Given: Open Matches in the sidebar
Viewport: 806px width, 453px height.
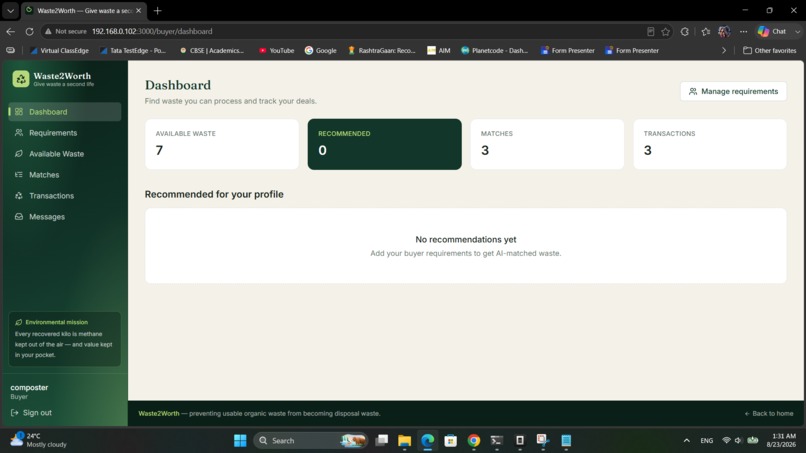Looking at the screenshot, I should [65, 175].
